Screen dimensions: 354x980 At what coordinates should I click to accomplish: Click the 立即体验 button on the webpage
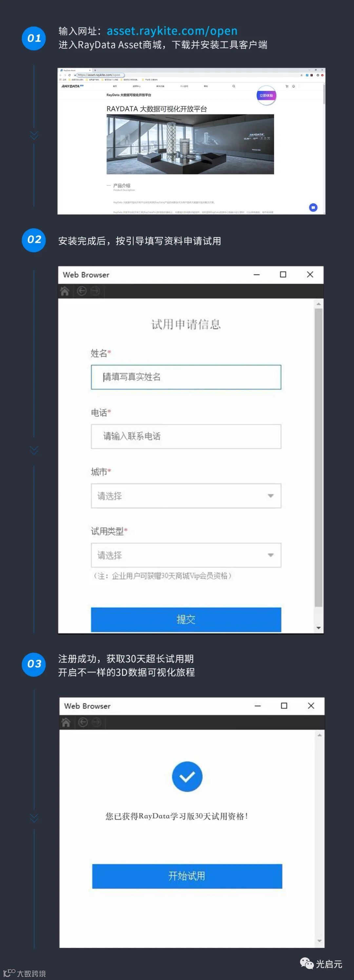coord(266,95)
